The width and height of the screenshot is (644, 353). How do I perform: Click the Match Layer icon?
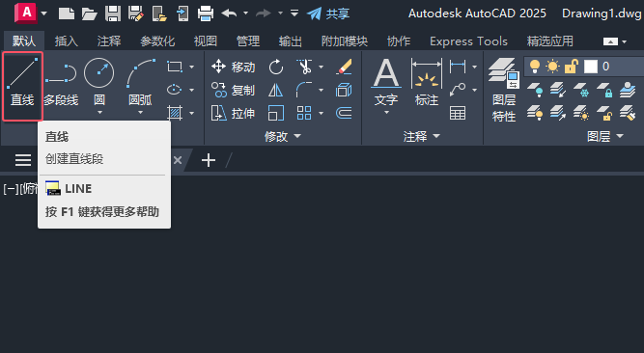(628, 113)
